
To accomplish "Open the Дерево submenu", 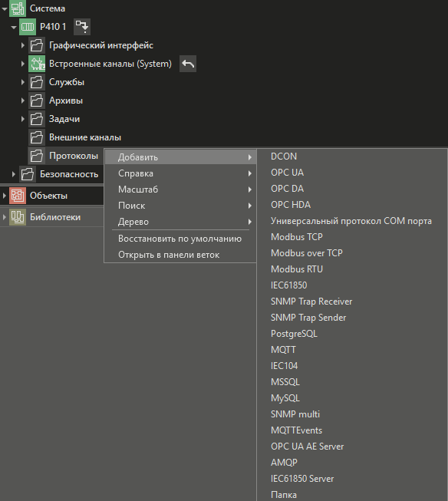I will [180, 222].
